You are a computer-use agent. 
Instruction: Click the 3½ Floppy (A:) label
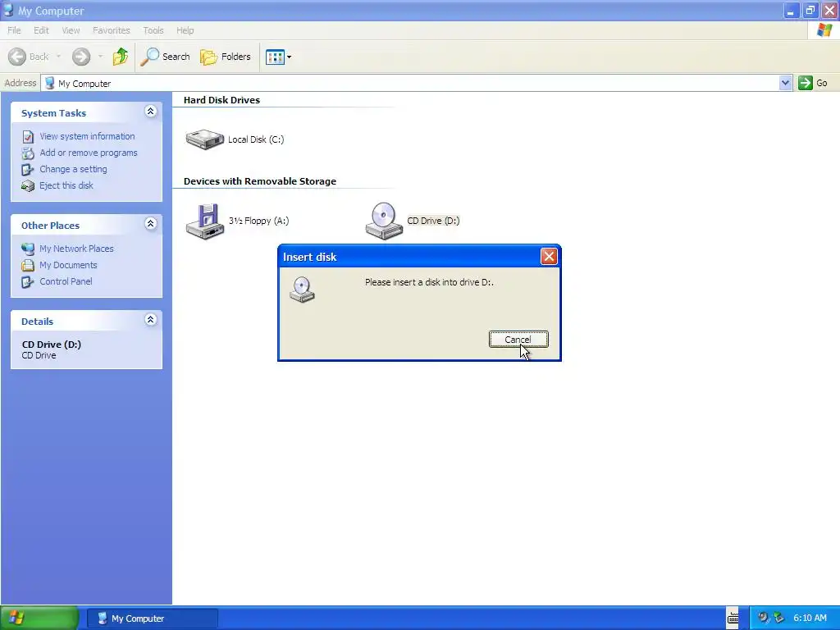coord(258,221)
